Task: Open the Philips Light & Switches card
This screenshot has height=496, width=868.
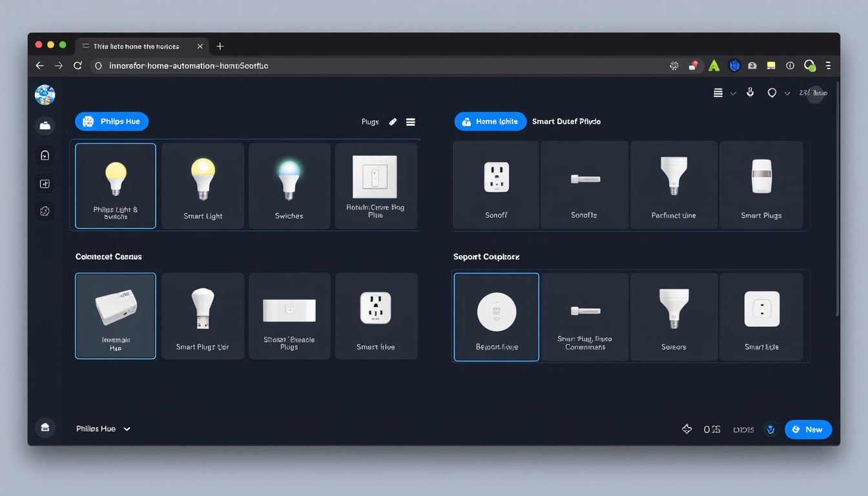Action: tap(116, 186)
